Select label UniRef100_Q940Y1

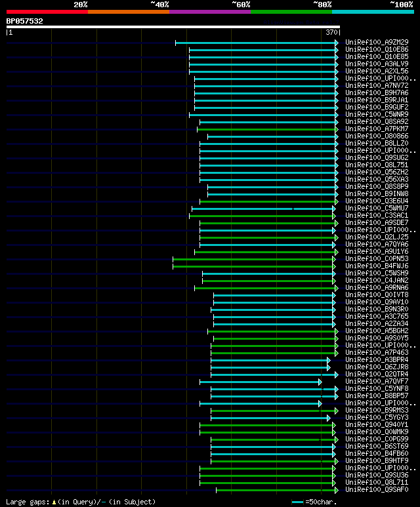click(377, 425)
